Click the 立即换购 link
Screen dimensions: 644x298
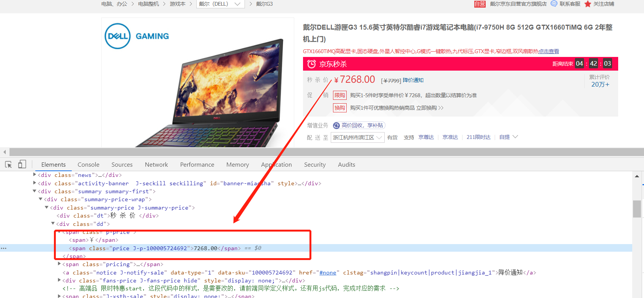pos(429,108)
